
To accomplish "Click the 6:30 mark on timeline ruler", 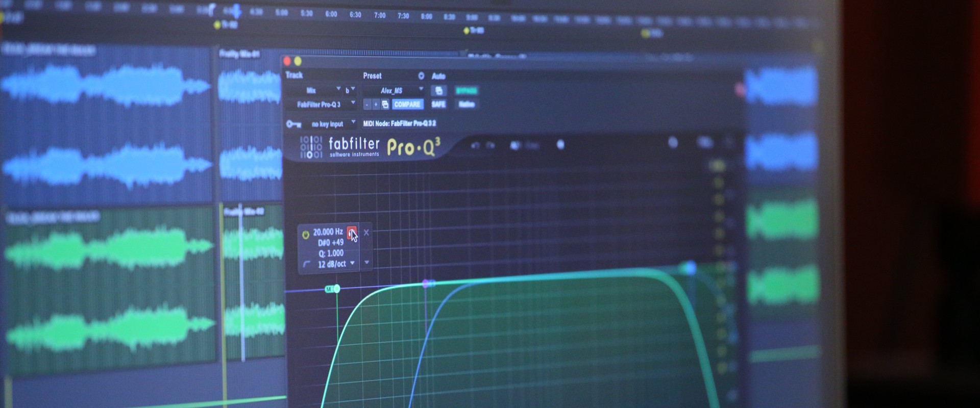I will tap(355, 15).
